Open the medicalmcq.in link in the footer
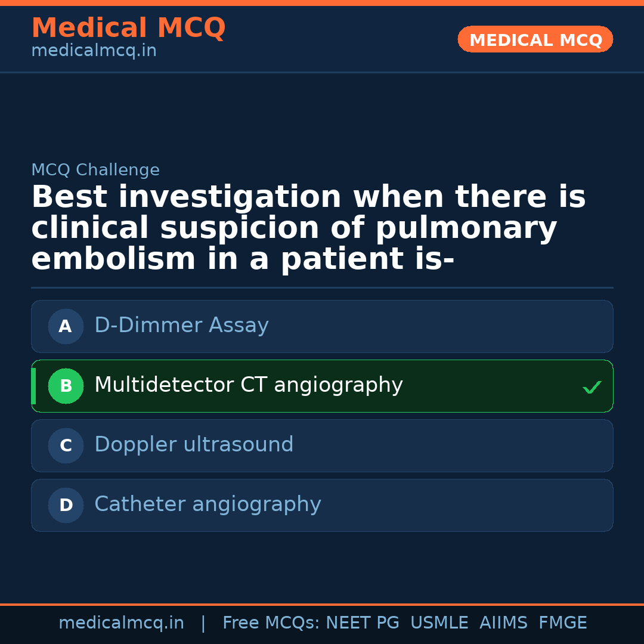 click(121, 623)
